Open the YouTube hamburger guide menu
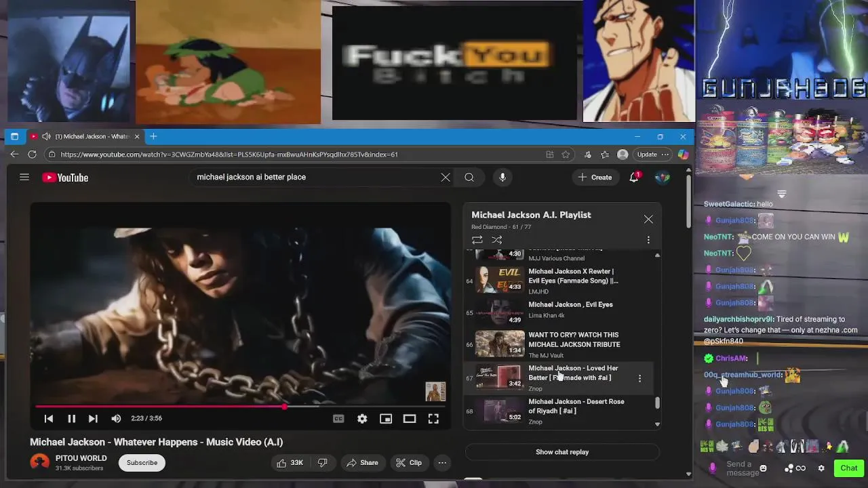This screenshot has width=868, height=488. click(x=24, y=178)
